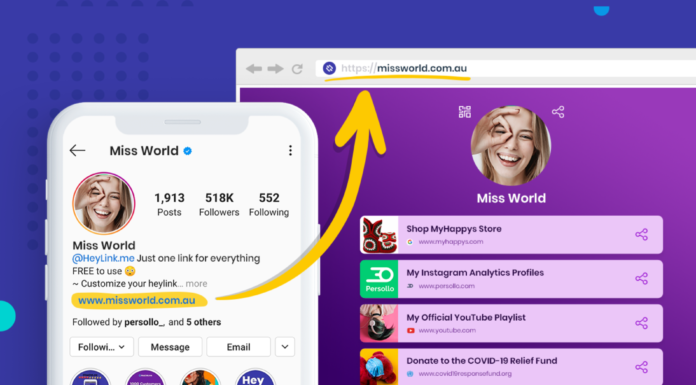Open My Official YouTube Playlist link
This screenshot has width=696, height=385.
511,323
